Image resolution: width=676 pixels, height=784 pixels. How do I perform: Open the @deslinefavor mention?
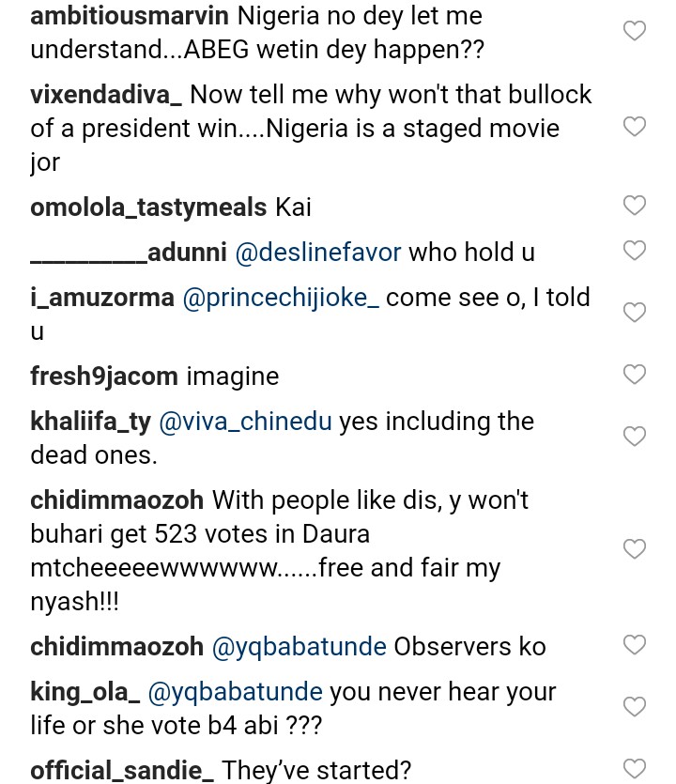pos(317,252)
